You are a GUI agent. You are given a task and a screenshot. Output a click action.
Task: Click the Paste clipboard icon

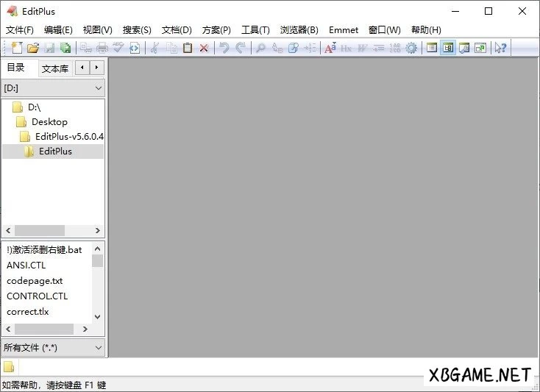click(x=188, y=48)
